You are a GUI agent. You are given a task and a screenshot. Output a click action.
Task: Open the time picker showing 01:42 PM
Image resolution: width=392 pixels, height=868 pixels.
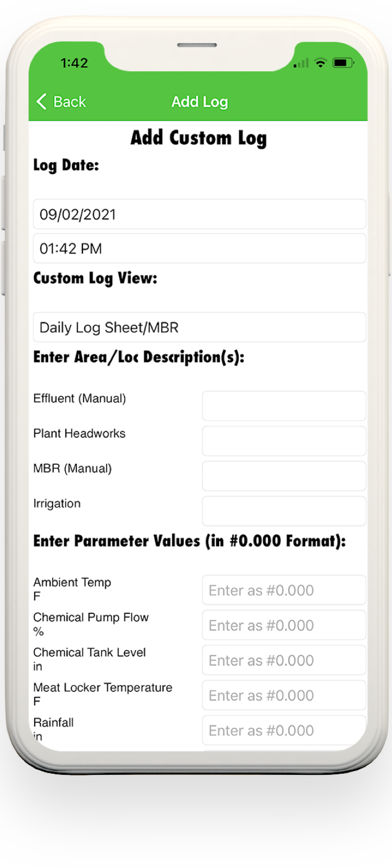(200, 248)
